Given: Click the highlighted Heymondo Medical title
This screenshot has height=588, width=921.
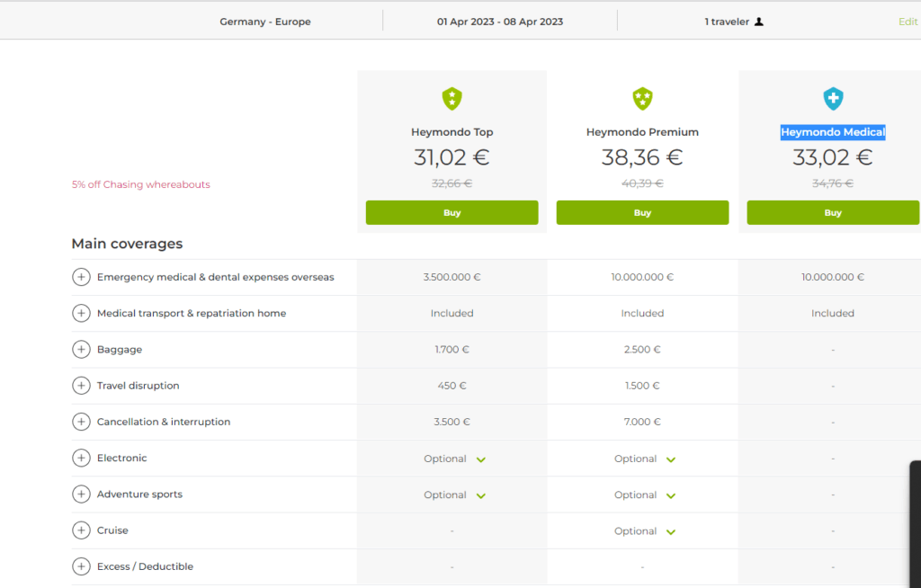Looking at the screenshot, I should tap(833, 132).
